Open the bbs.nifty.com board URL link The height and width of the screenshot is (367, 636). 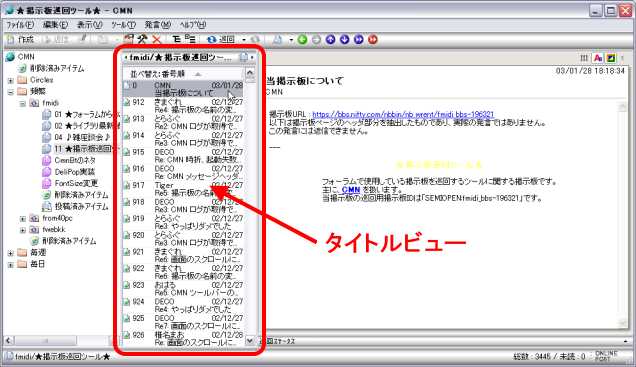(x=403, y=114)
